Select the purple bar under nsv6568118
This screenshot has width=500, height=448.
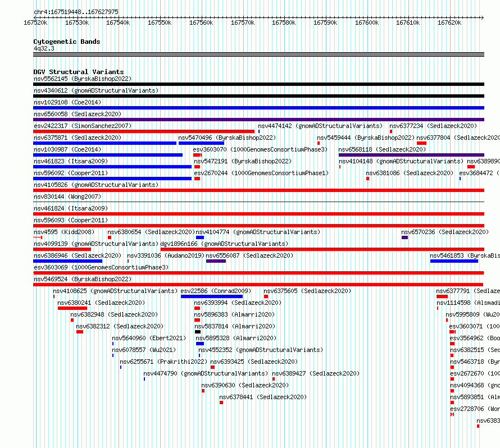pyautogui.click(x=411, y=155)
